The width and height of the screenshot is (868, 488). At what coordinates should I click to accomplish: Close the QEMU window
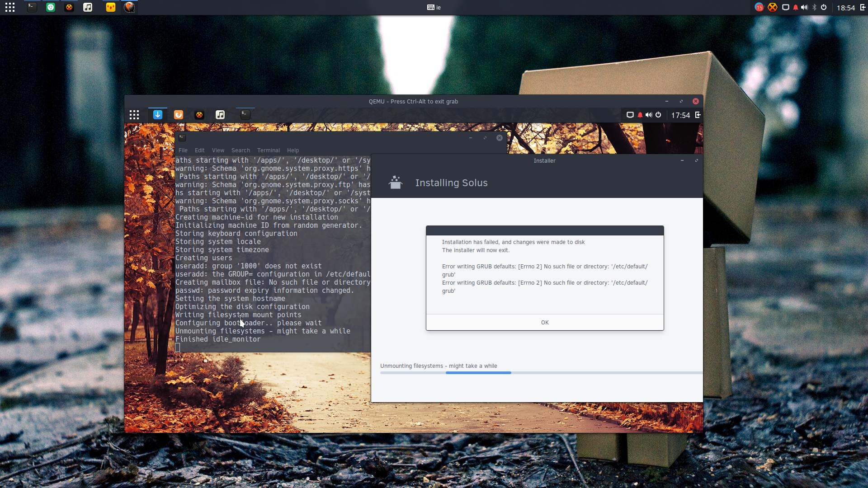point(696,102)
